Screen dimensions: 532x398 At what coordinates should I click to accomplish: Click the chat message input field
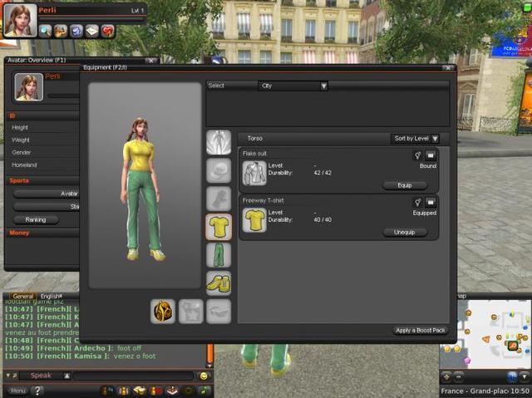pyautogui.click(x=133, y=376)
